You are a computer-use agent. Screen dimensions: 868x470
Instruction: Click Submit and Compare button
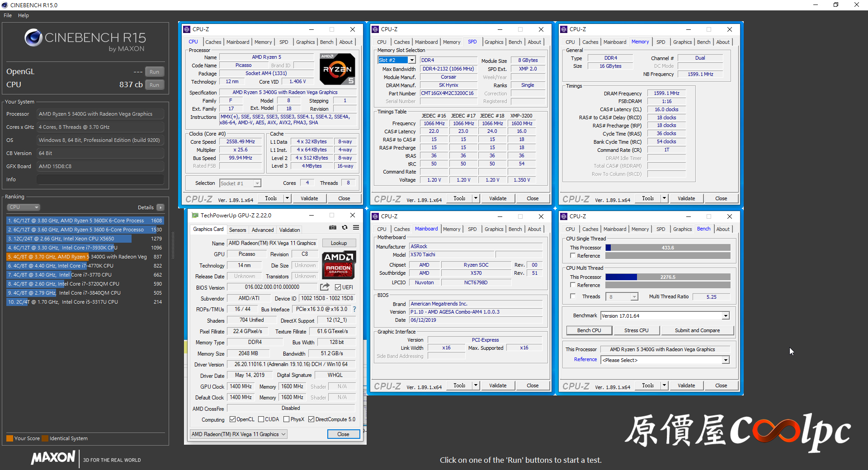(x=698, y=330)
